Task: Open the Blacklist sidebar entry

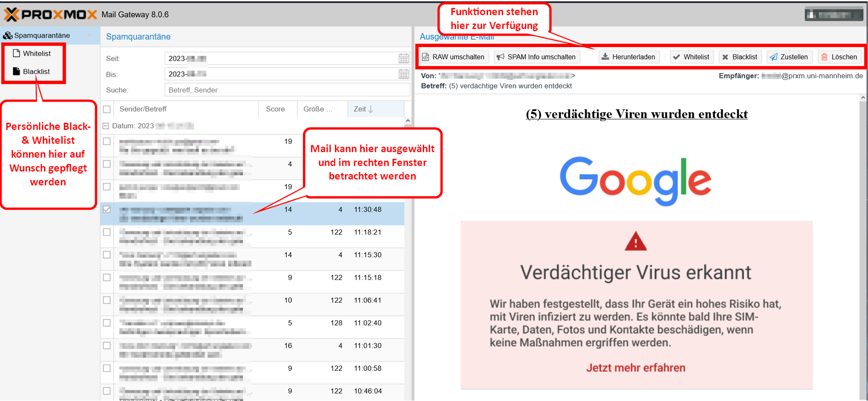Action: [32, 72]
